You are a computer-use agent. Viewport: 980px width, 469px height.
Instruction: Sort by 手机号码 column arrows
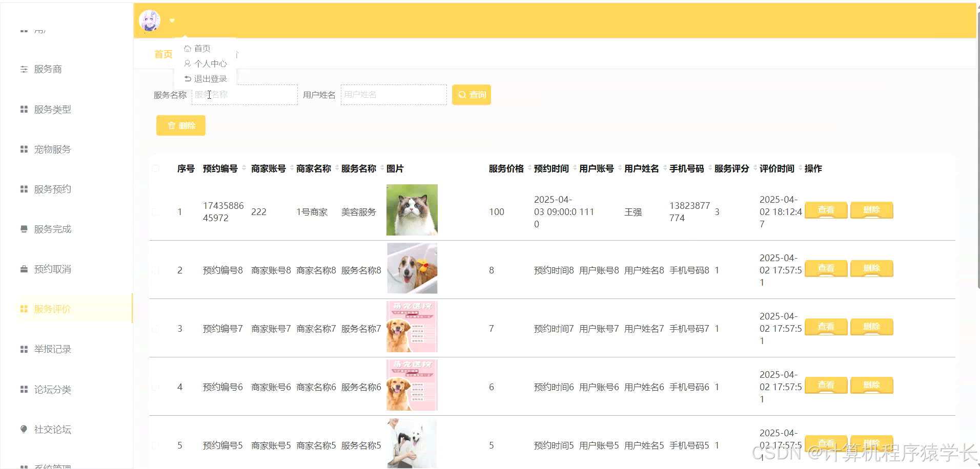(710, 168)
